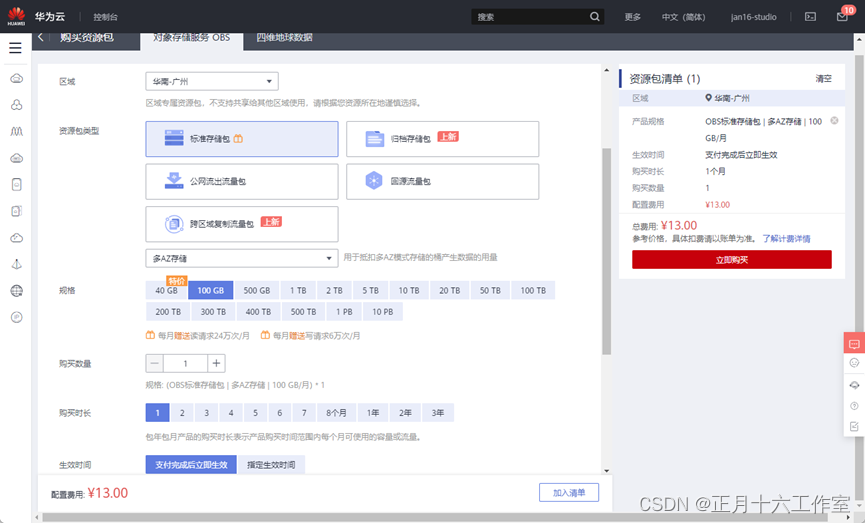
Task: Click 加入清单 button
Action: click(569, 493)
